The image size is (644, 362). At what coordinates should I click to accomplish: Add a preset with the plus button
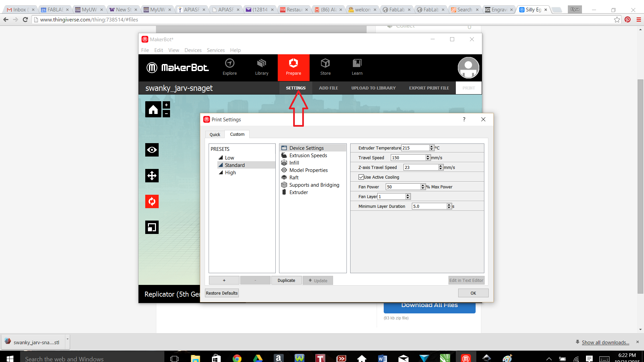pyautogui.click(x=224, y=280)
